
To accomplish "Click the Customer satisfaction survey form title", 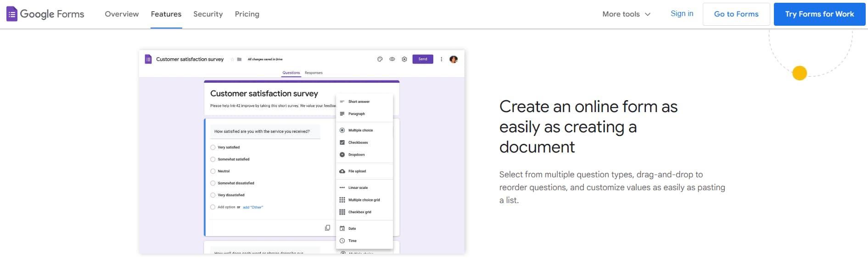I will click(x=264, y=94).
